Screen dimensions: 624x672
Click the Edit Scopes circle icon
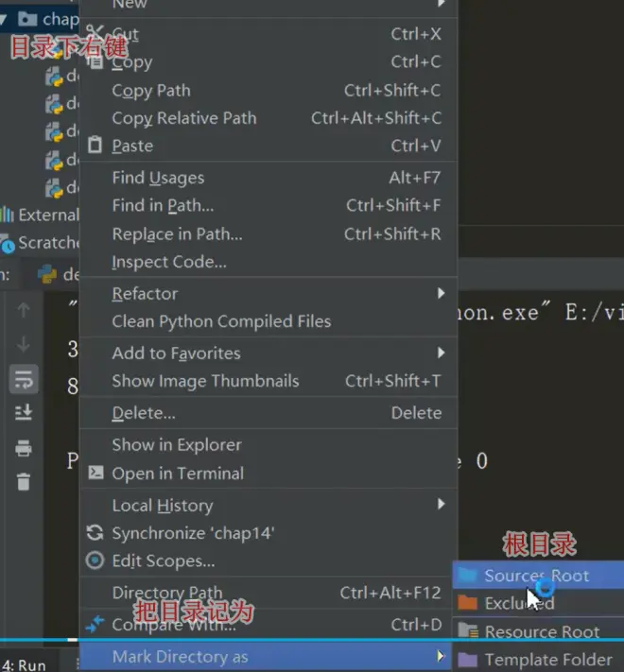pos(95,560)
